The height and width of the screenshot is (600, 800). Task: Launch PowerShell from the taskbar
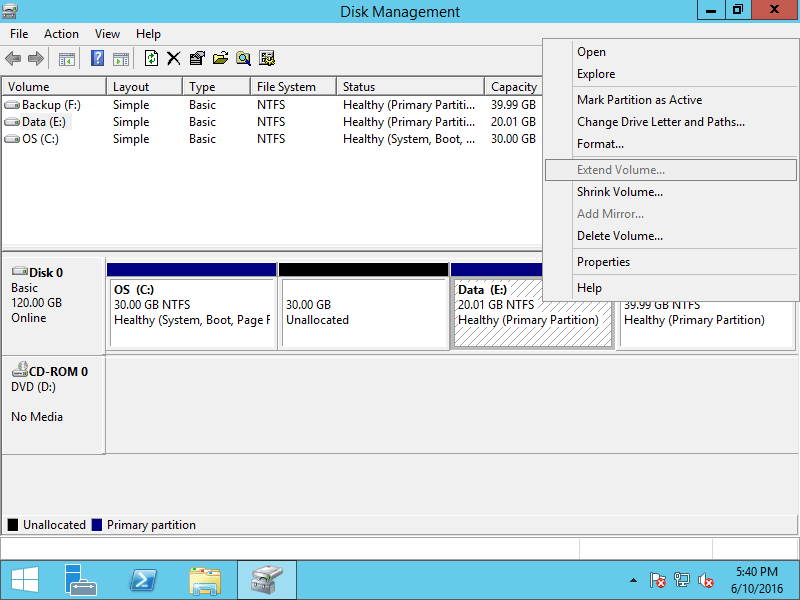[142, 581]
